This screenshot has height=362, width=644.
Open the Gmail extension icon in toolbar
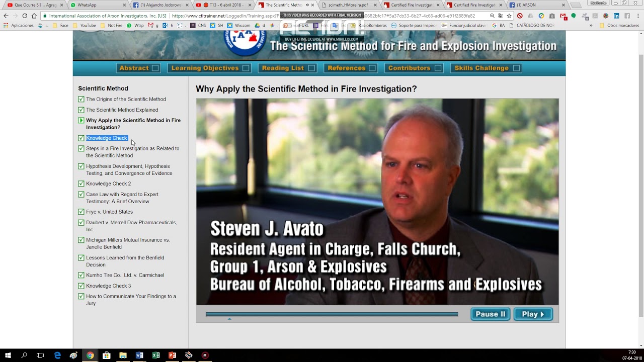pyautogui.click(x=563, y=16)
